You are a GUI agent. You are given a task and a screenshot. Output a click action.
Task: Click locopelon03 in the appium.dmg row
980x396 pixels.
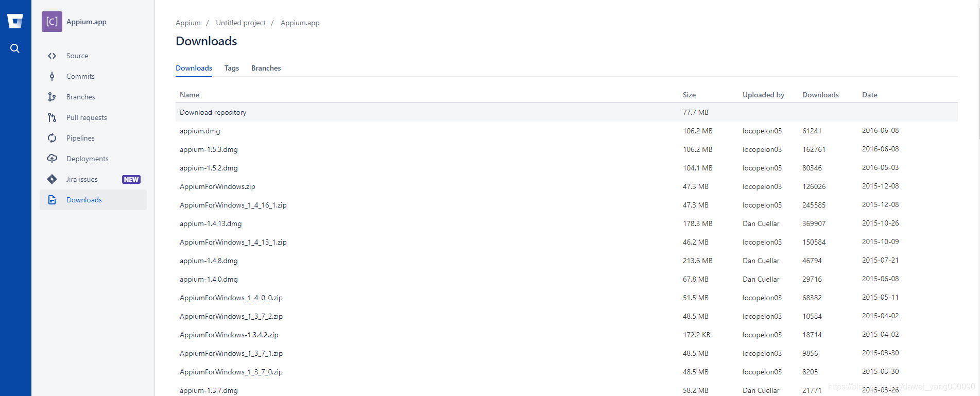[762, 131]
